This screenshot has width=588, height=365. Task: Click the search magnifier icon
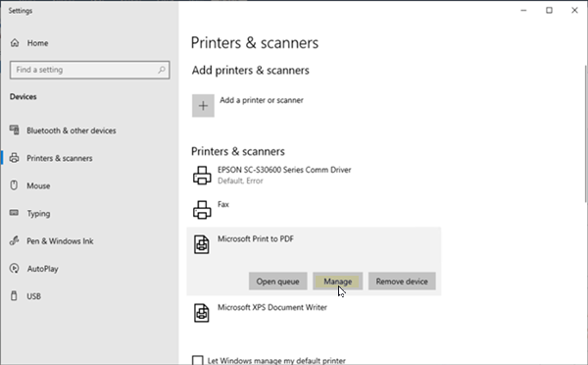(162, 70)
